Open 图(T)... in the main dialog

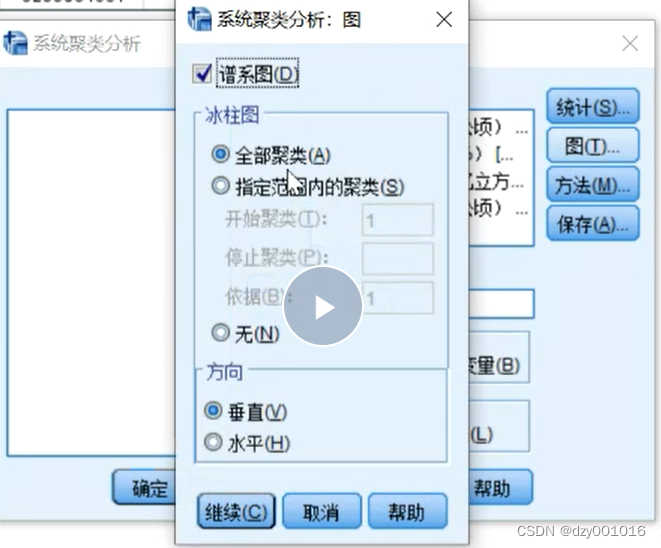(x=593, y=145)
